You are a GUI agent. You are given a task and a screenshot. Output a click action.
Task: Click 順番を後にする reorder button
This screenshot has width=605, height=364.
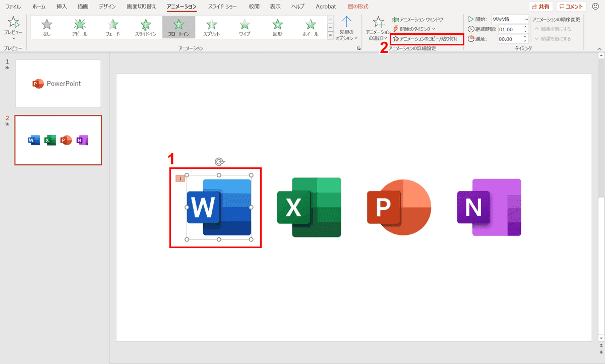tap(553, 39)
